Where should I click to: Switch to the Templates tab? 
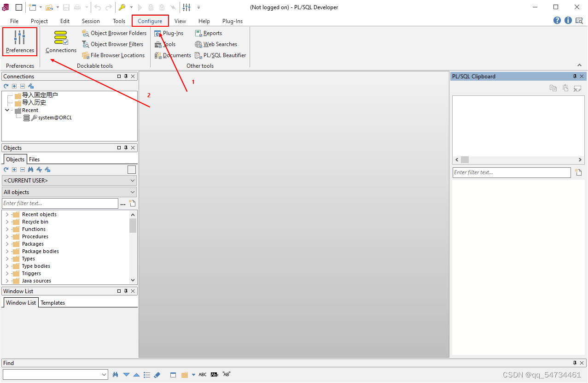[x=53, y=303]
